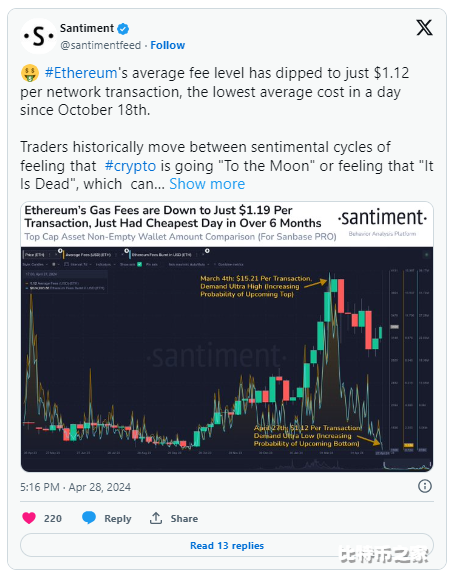Expand truncated tweet with Show more

click(207, 184)
